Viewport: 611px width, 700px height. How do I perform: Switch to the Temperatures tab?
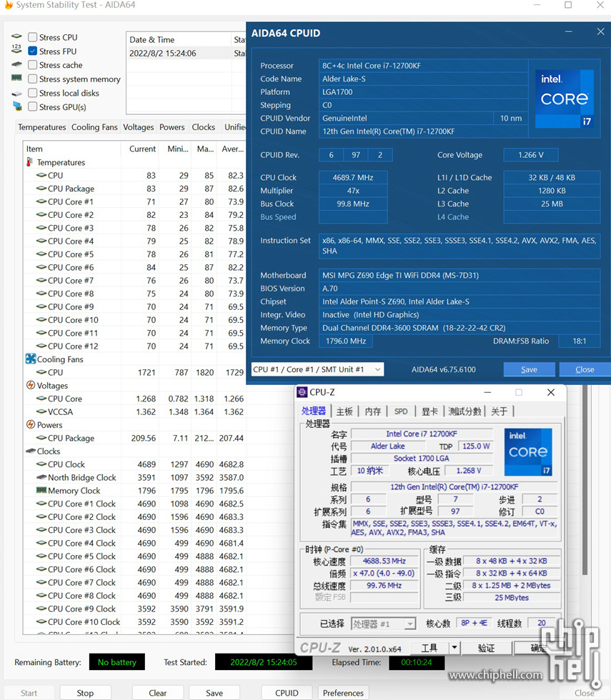point(42,127)
